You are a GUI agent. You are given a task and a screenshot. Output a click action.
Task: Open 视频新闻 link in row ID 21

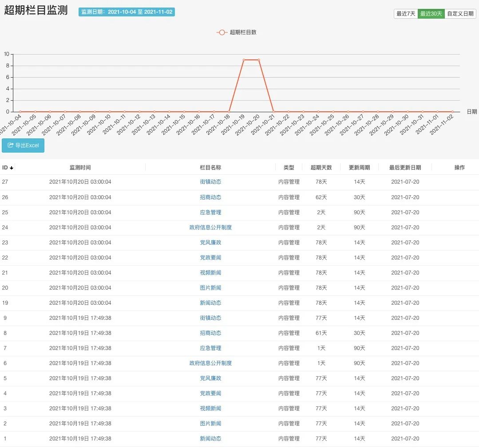point(210,273)
